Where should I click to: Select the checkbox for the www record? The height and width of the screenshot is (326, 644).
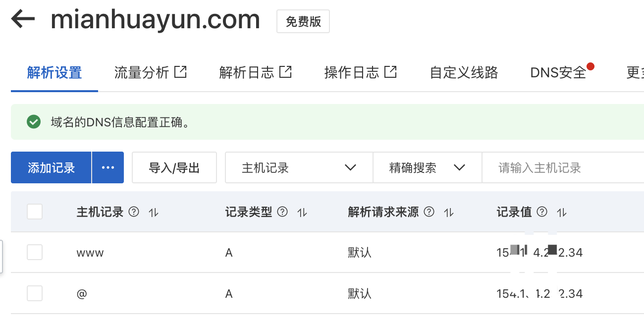[35, 253]
